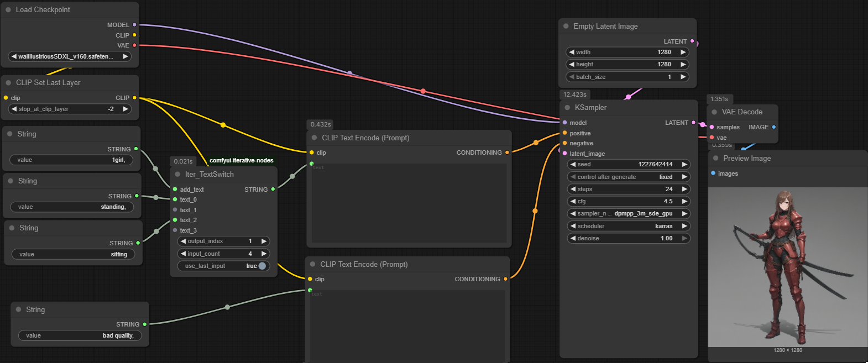The width and height of the screenshot is (868, 363).
Task: Collapse the CLIP Set Last Layer node dot
Action: (8, 83)
